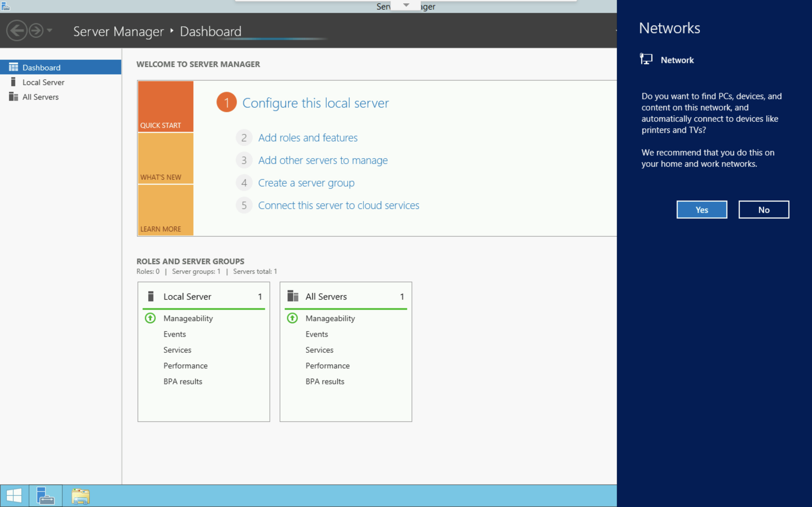Click Configure this local server link
The height and width of the screenshot is (507, 812).
[x=315, y=103]
